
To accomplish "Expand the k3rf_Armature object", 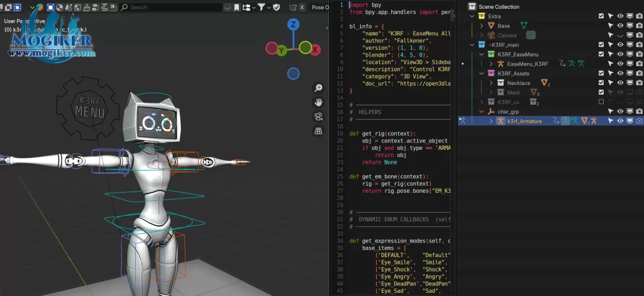I will coord(491,121).
